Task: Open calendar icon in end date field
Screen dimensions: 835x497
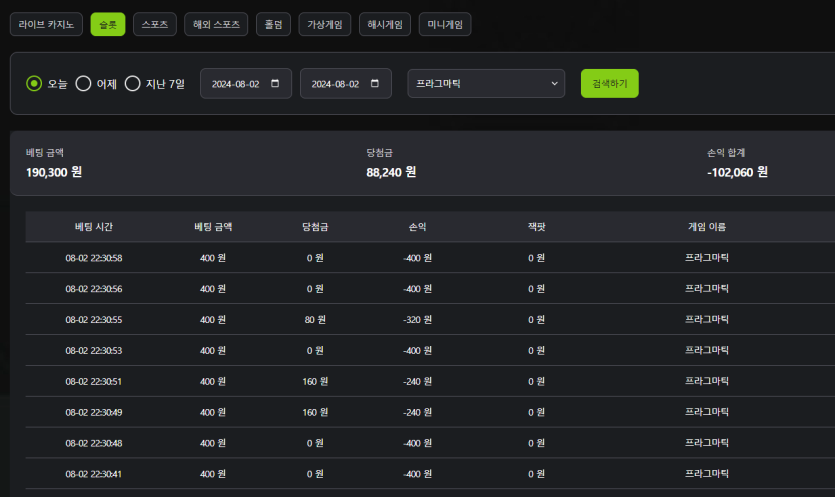Action: pyautogui.click(x=375, y=84)
